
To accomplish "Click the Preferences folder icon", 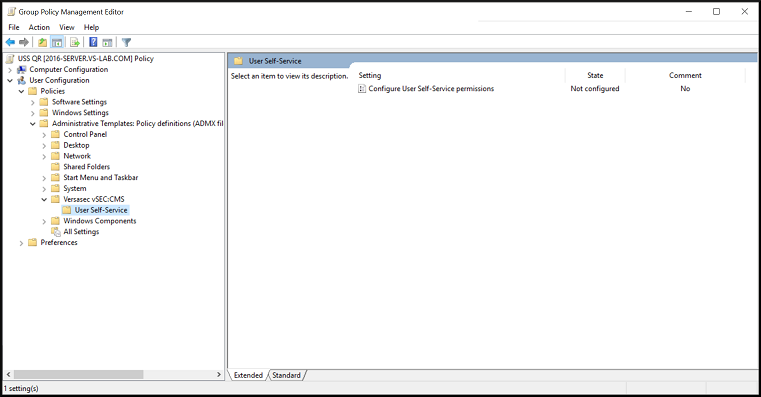I will 33,243.
